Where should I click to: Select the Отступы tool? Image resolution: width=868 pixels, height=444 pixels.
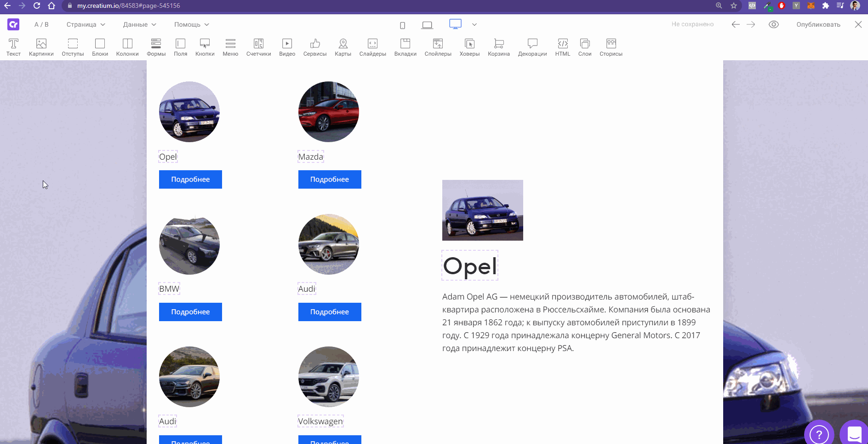click(x=73, y=47)
